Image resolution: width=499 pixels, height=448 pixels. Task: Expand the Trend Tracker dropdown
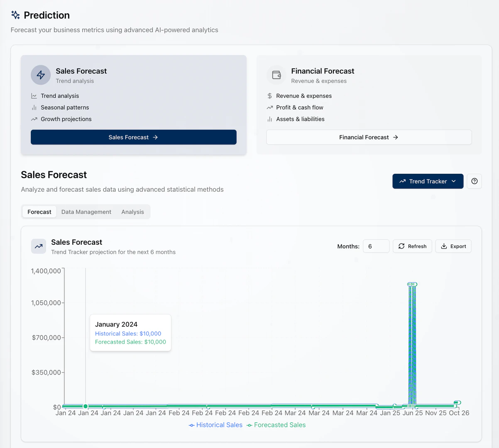(x=428, y=181)
